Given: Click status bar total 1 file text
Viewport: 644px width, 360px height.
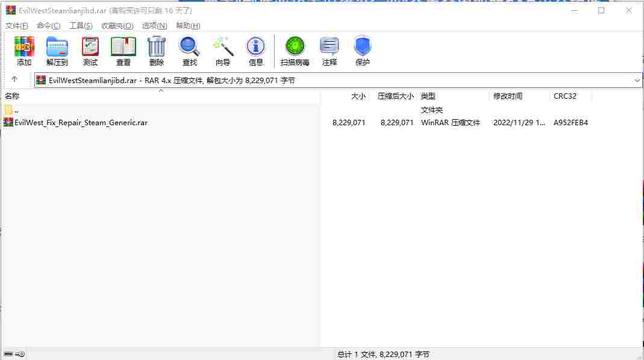Looking at the screenshot, I should click(383, 354).
